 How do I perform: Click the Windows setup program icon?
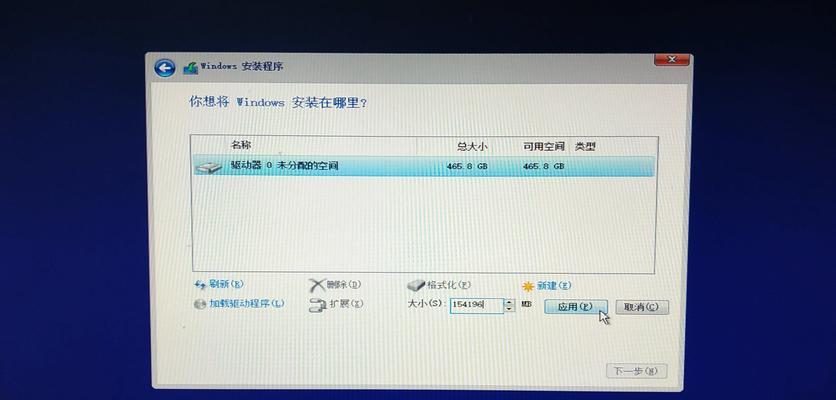(x=190, y=68)
